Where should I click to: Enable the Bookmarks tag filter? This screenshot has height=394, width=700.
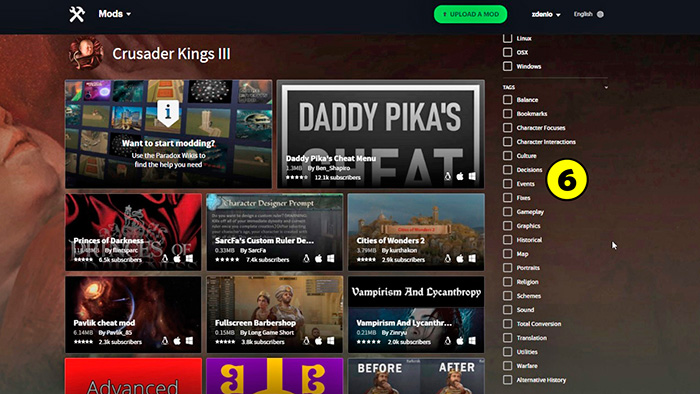point(508,113)
